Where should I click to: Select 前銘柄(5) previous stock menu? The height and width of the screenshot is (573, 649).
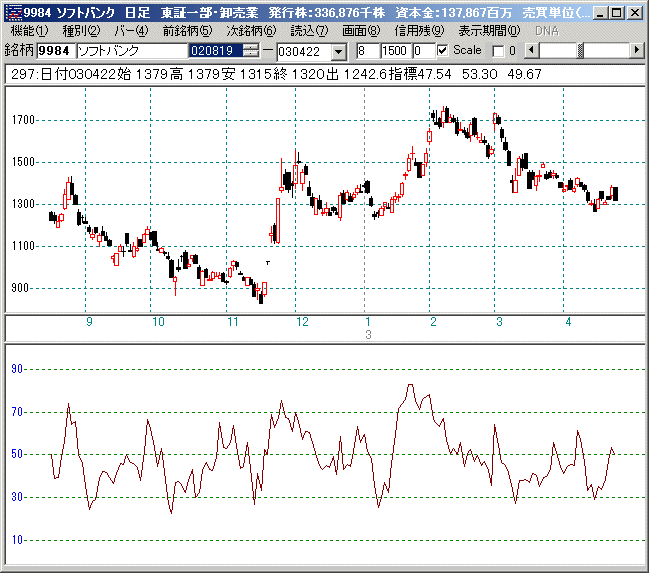[x=187, y=31]
